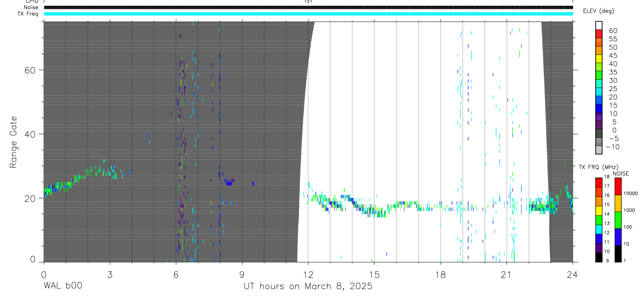Click the 'NOISE' legend title
The image size is (644, 297).
pos(620,173)
